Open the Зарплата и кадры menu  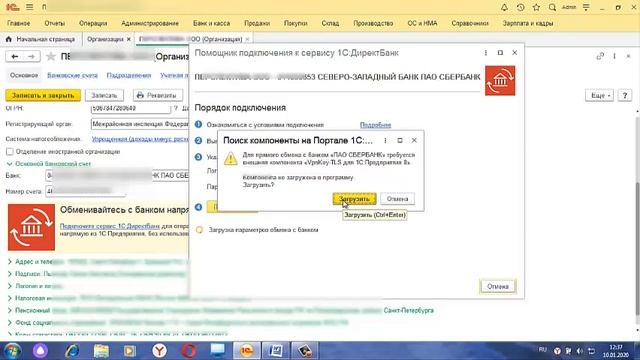tap(528, 23)
